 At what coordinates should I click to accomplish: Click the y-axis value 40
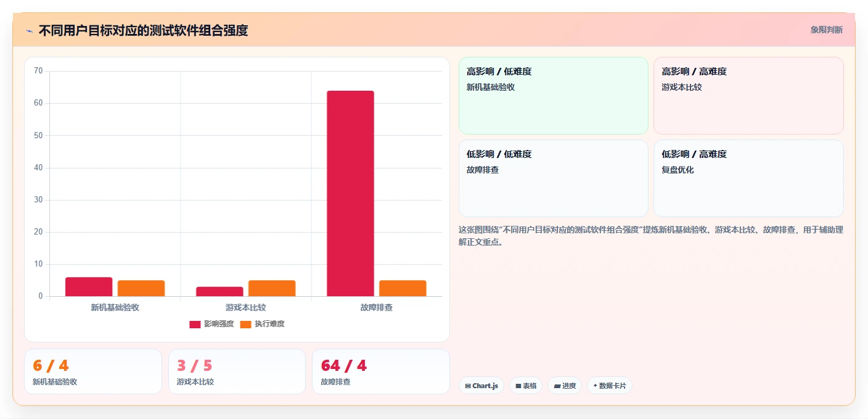pyautogui.click(x=38, y=168)
